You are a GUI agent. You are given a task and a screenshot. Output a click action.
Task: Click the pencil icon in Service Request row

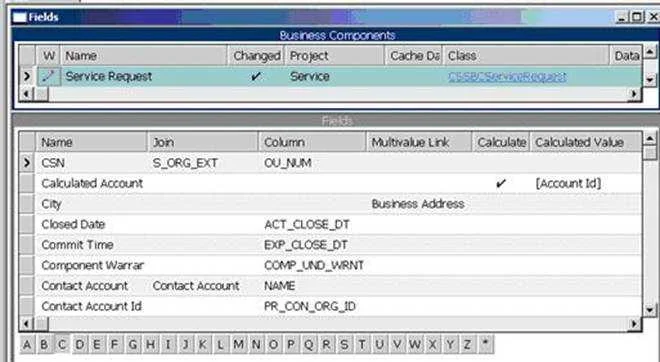point(49,76)
